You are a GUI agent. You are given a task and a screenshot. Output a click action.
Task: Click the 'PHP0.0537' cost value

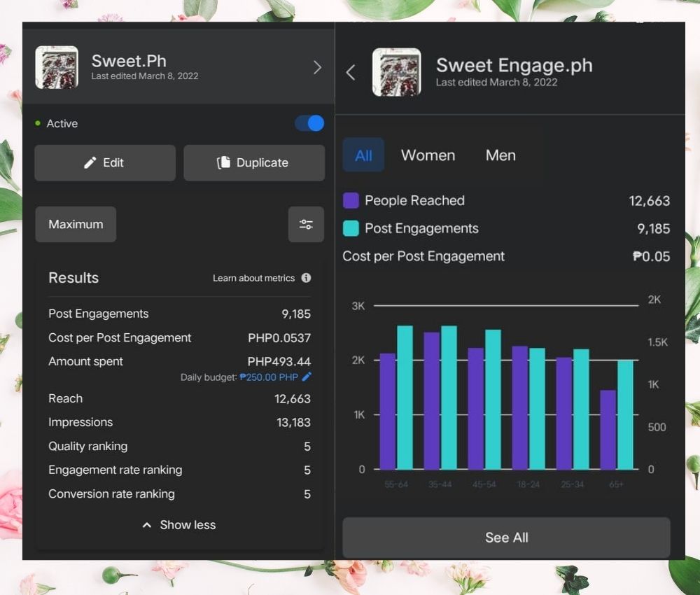(x=279, y=338)
